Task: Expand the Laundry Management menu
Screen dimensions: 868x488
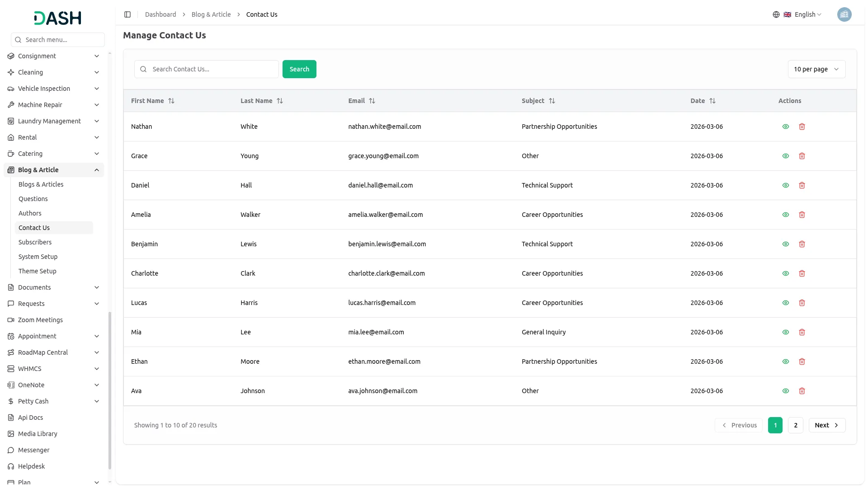Action: 54,121
